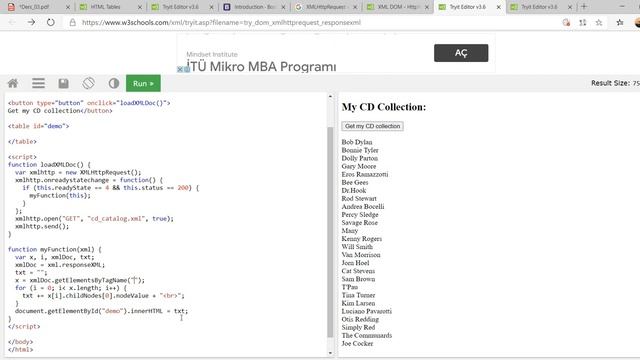The width and height of the screenshot is (640, 360).
Task: Click 'cd_catalog.xml' string in code
Action: point(116,219)
